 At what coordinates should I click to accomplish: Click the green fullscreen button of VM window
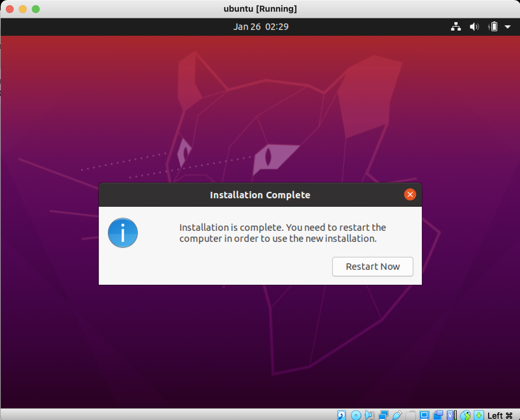[36, 9]
